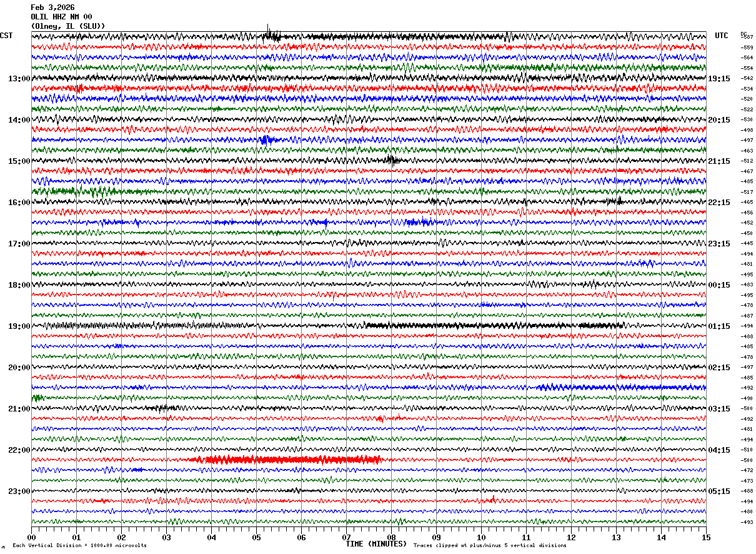Click minute tick label 13 on bottom axis
This screenshot has width=756, height=554.
pyautogui.click(x=616, y=537)
